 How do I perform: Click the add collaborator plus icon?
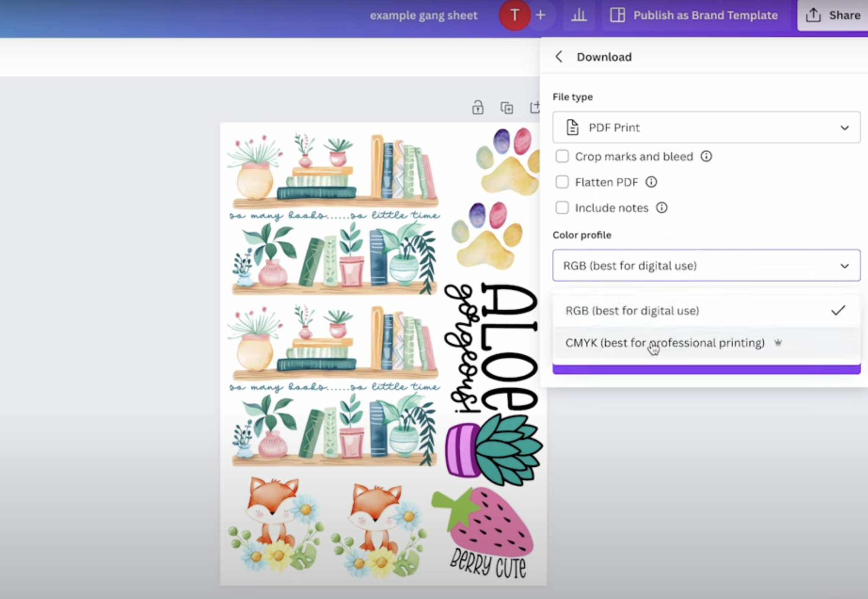click(542, 14)
